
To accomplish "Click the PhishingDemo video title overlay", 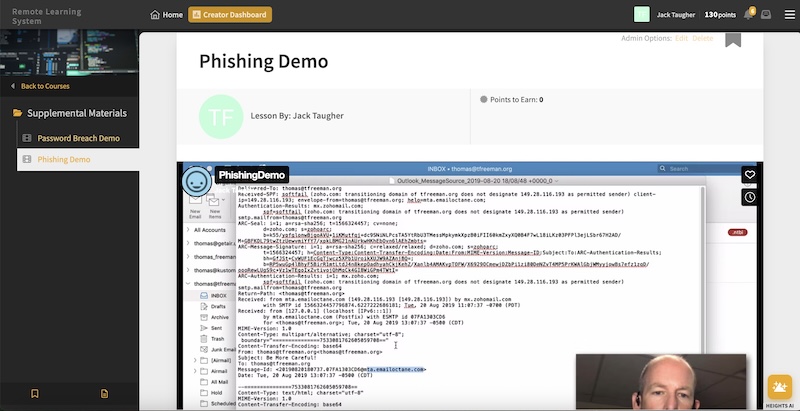I will pos(252,175).
